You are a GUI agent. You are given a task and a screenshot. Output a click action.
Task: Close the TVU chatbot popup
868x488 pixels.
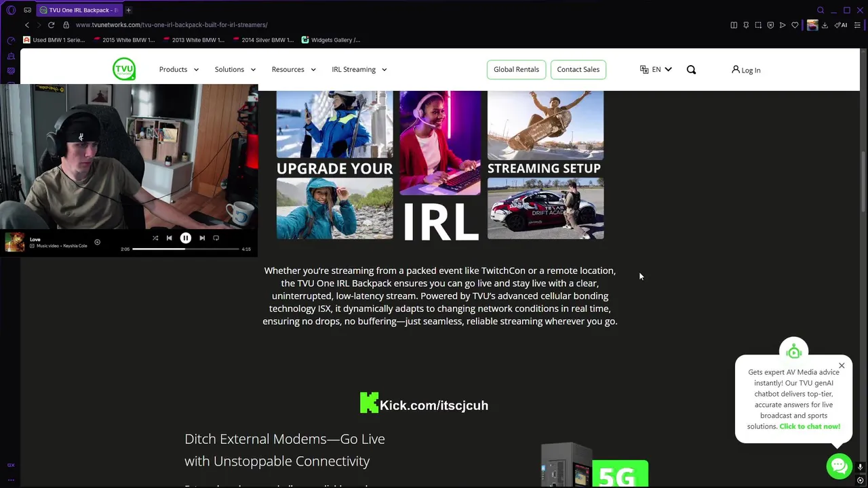point(842,366)
